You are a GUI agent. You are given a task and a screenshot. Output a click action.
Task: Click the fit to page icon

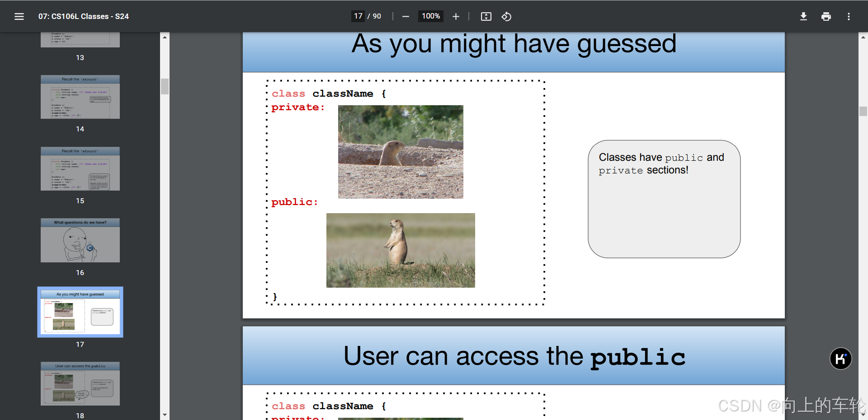point(486,16)
